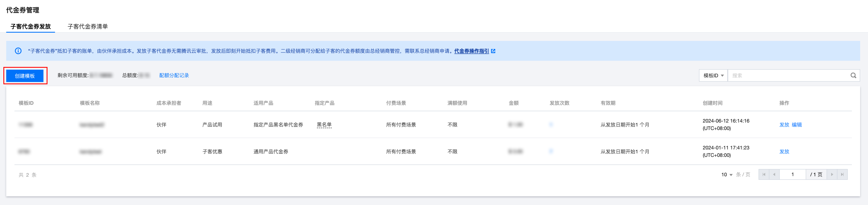Click the search magnifier icon
This screenshot has height=205, width=868.
pos(853,75)
